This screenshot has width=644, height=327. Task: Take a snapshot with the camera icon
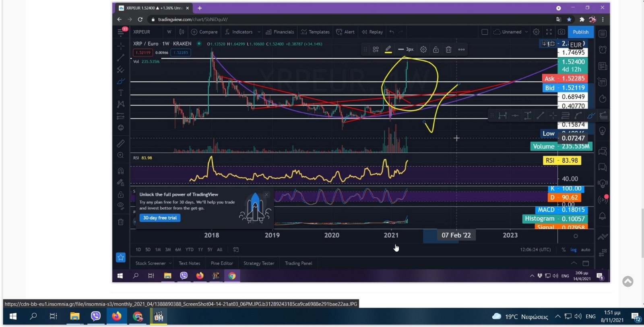(x=561, y=32)
